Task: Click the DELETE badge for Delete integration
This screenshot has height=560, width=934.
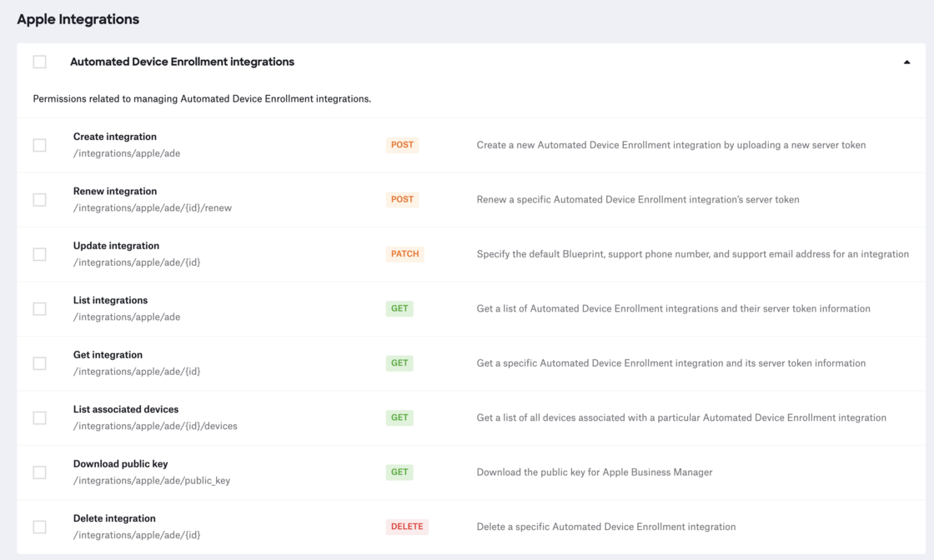Action: 407,526
